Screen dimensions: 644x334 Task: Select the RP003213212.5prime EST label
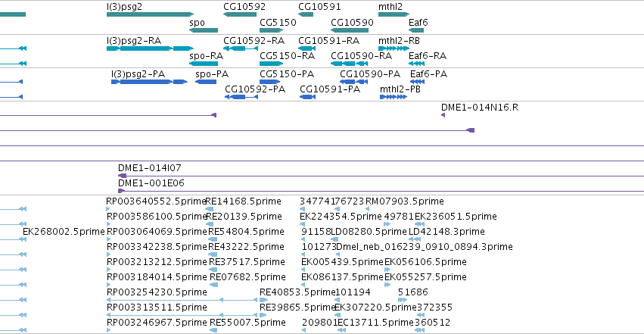pos(157,262)
